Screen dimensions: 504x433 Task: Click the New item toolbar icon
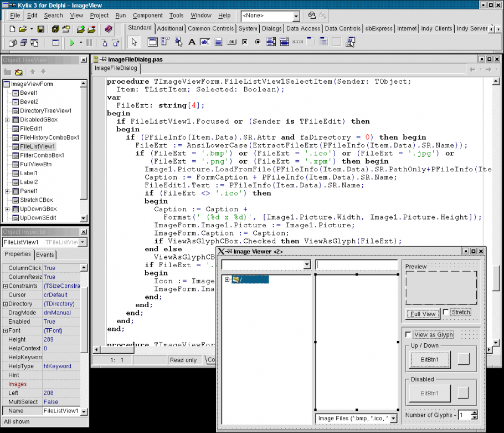12,29
